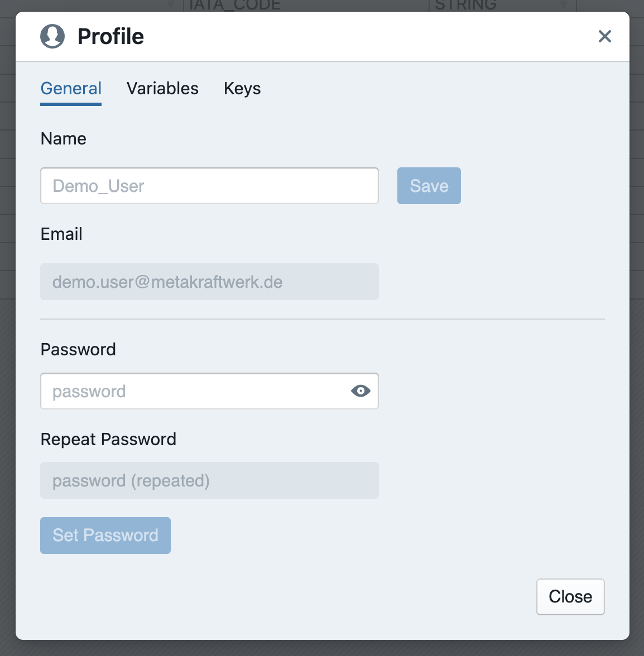Click the Profile heading text
The image size is (644, 656).
coord(110,36)
